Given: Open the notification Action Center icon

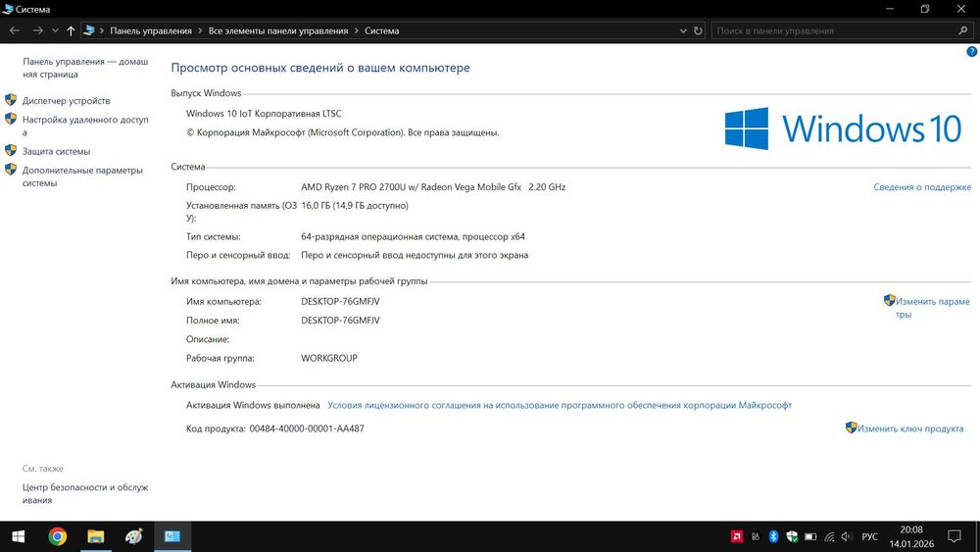Looking at the screenshot, I should [955, 536].
